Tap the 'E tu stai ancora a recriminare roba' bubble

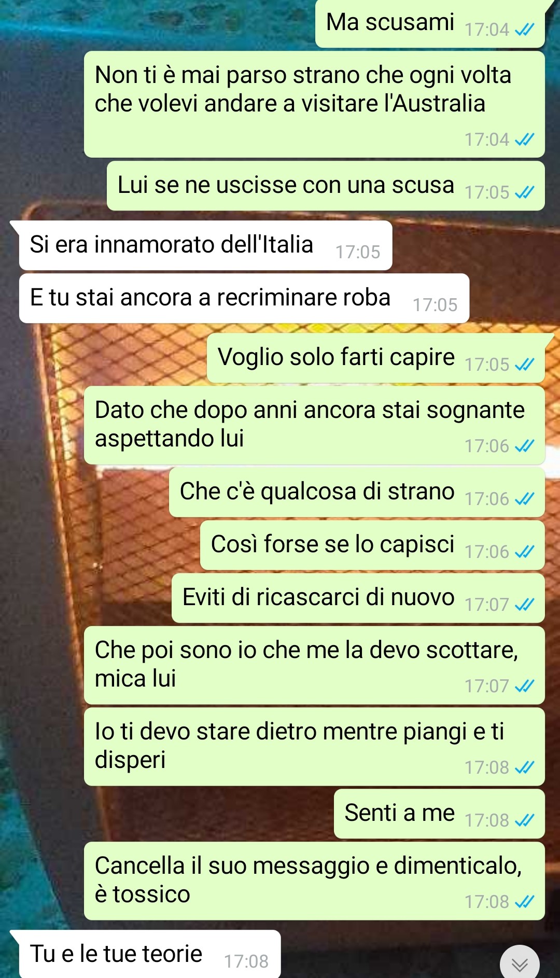(x=244, y=298)
